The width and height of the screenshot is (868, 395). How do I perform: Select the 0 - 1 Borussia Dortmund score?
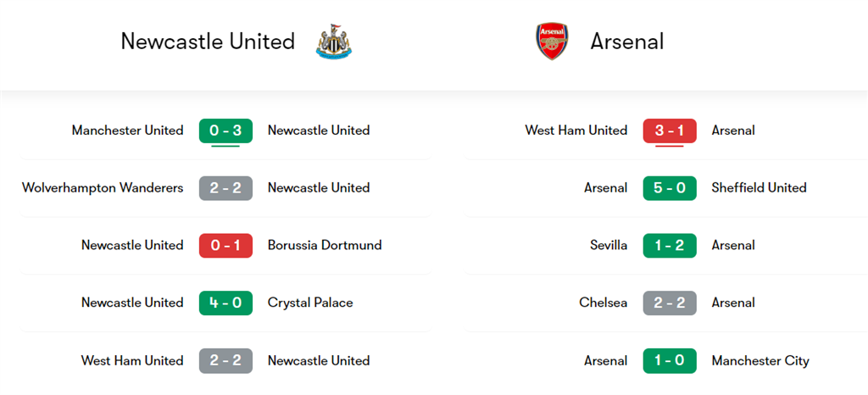pyautogui.click(x=225, y=245)
